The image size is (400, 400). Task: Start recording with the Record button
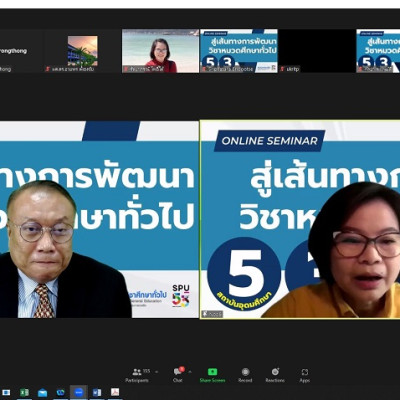245,375
